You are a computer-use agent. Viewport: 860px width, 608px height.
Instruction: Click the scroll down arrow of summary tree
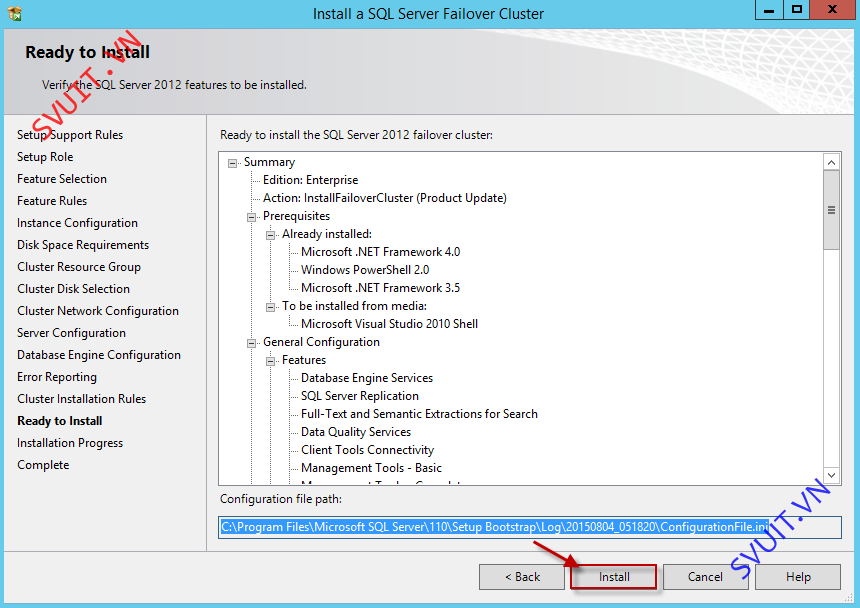click(831, 475)
